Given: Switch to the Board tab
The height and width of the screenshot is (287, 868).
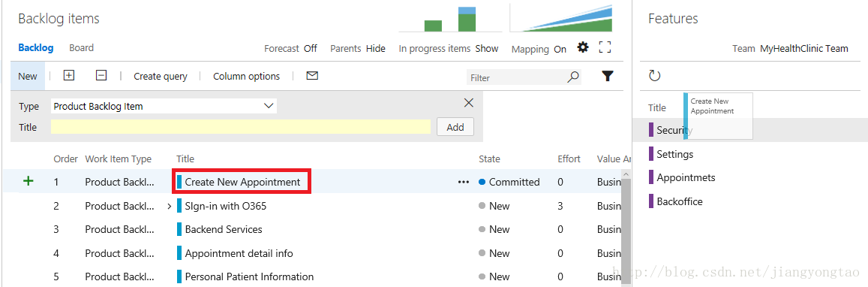Looking at the screenshot, I should pyautogui.click(x=81, y=47).
